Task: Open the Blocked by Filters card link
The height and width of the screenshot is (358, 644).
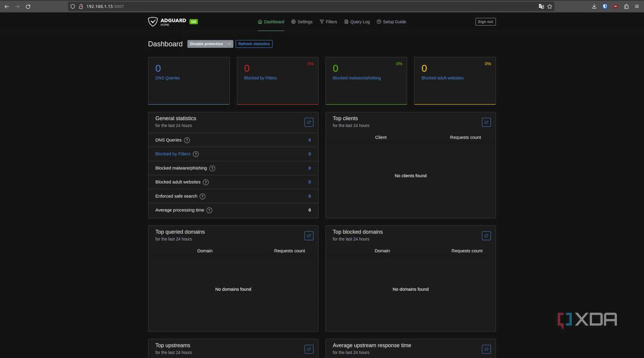Action: [260, 78]
